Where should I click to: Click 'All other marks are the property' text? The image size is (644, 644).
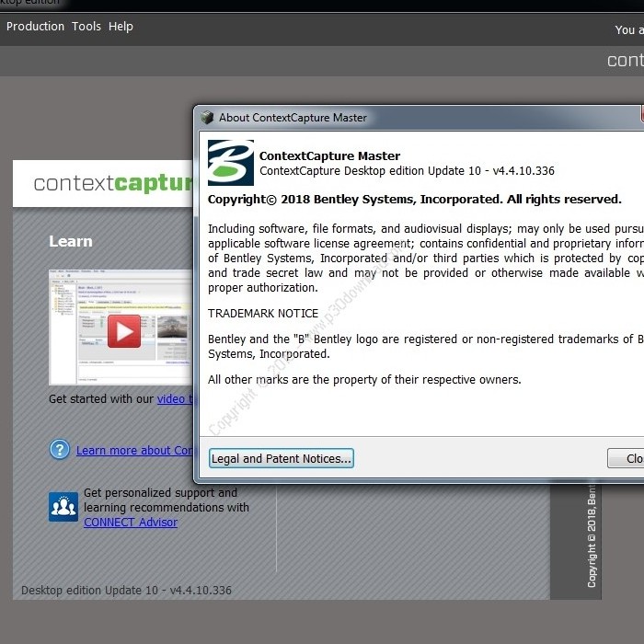(x=364, y=379)
